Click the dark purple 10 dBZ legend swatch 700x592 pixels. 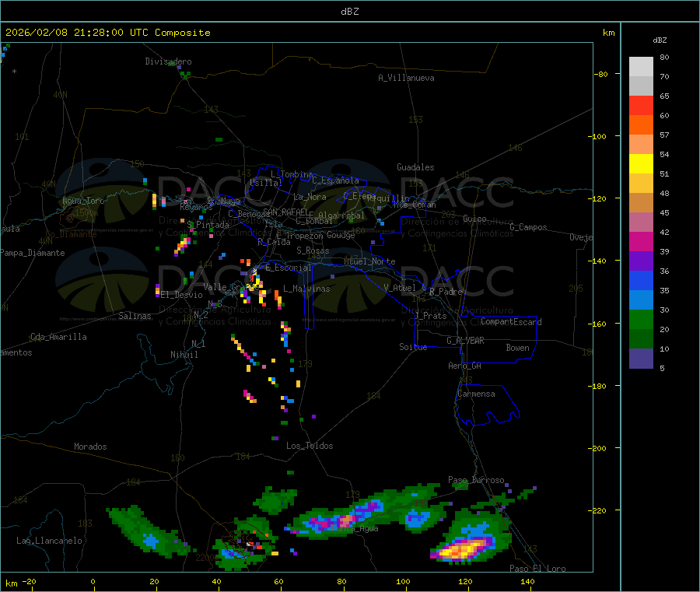(641, 359)
